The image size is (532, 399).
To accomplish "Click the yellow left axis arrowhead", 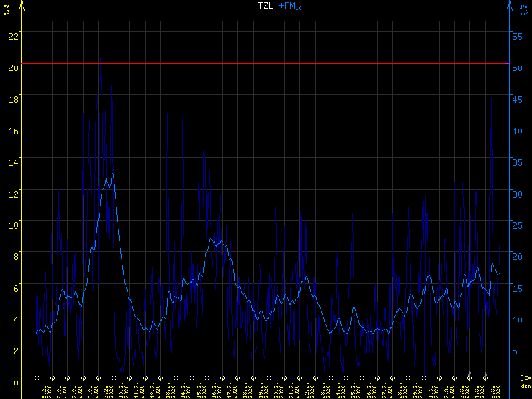I will click(22, 5).
